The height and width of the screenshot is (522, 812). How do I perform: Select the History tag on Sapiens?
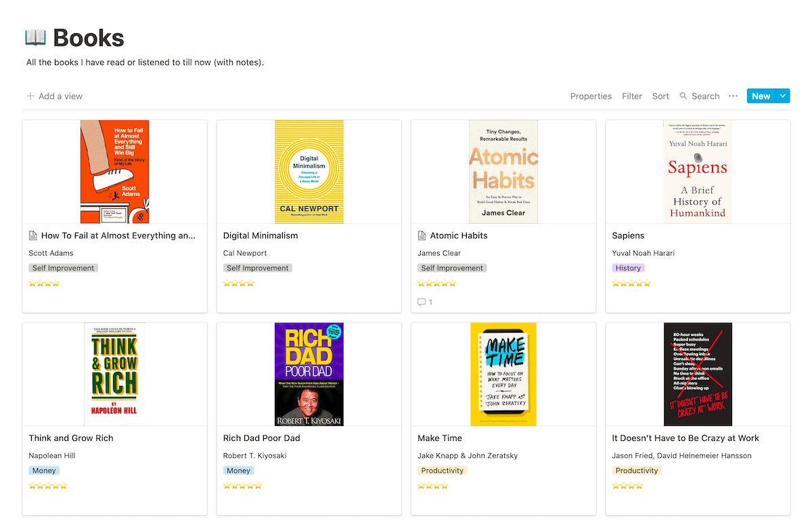628,267
